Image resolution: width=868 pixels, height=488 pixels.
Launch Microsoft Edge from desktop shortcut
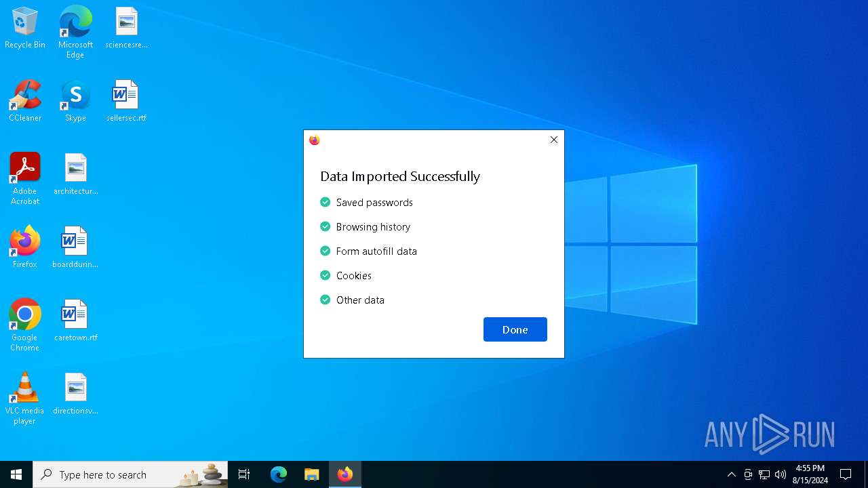tap(75, 33)
